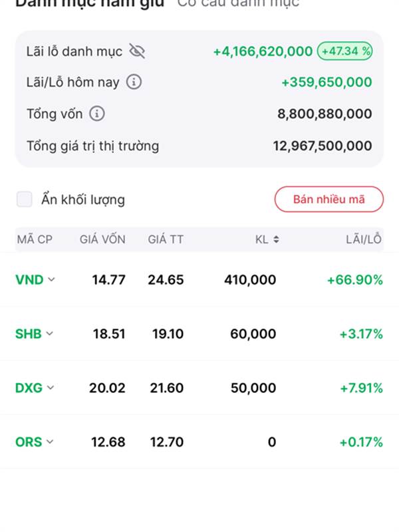Tap the DXG ticker symbol
399x532 pixels.
[29, 388]
